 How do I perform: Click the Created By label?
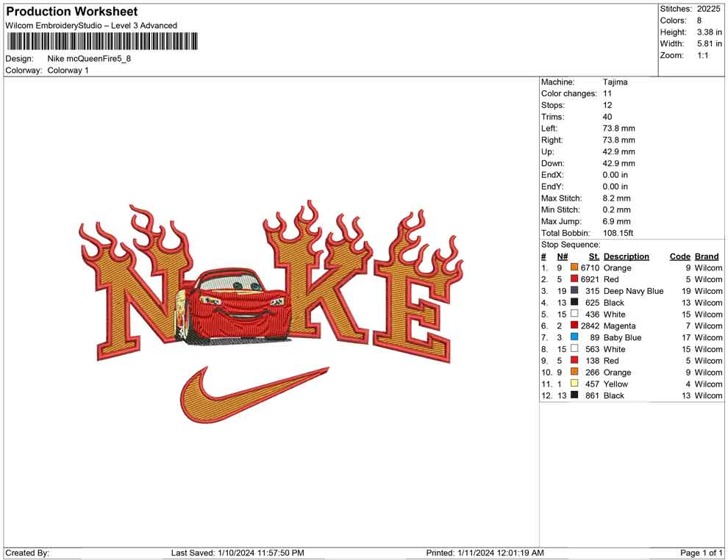(27, 553)
